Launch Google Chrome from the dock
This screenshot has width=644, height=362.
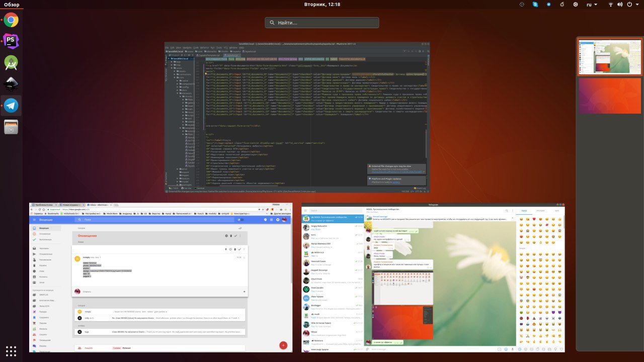coord(11,20)
